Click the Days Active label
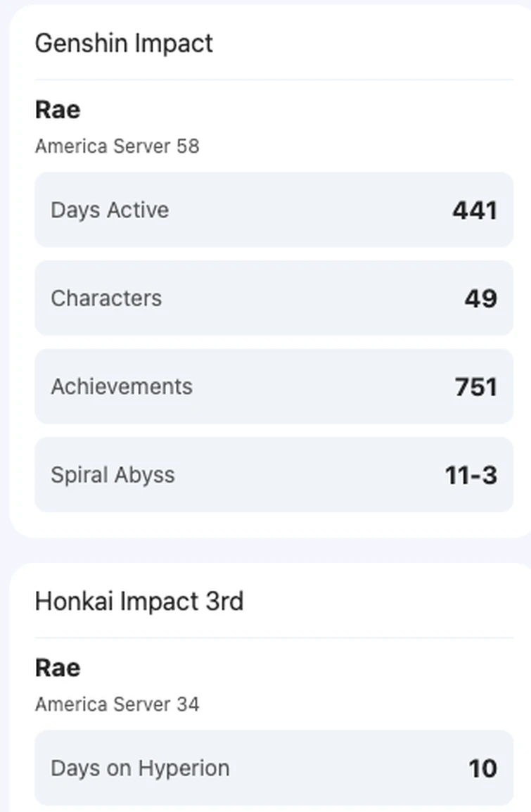This screenshot has height=812, width=531. 110,210
